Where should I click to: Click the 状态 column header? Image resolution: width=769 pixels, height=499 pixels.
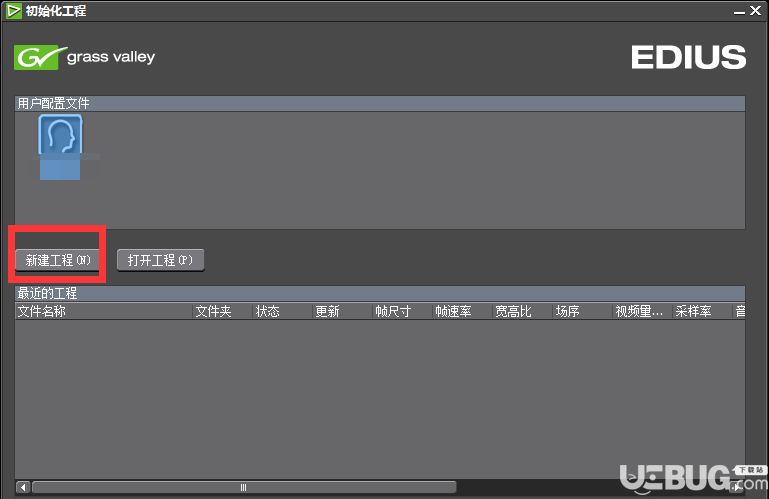(283, 311)
